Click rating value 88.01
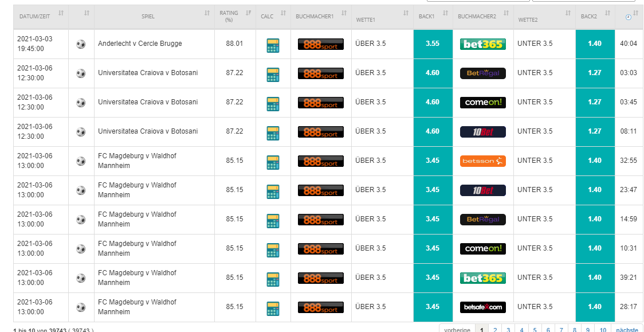The height and width of the screenshot is (332, 644). [234, 44]
